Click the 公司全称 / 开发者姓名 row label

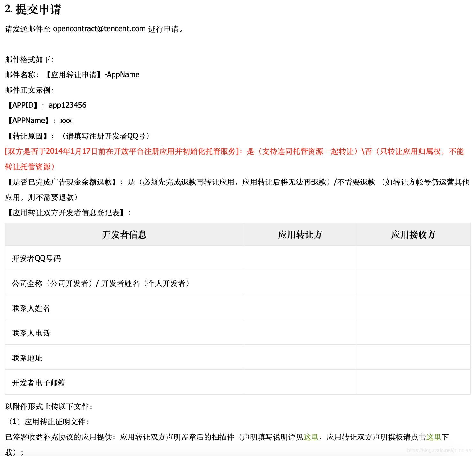(x=101, y=283)
